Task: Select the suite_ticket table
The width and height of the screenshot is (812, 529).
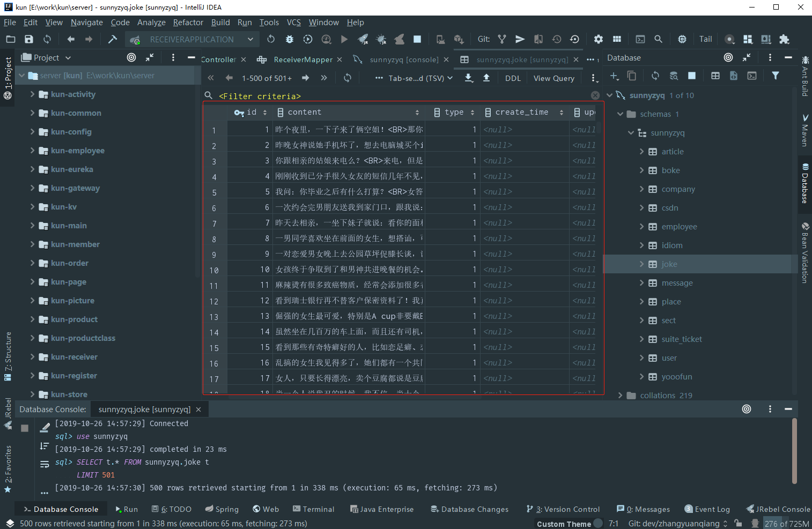Action: 682,339
